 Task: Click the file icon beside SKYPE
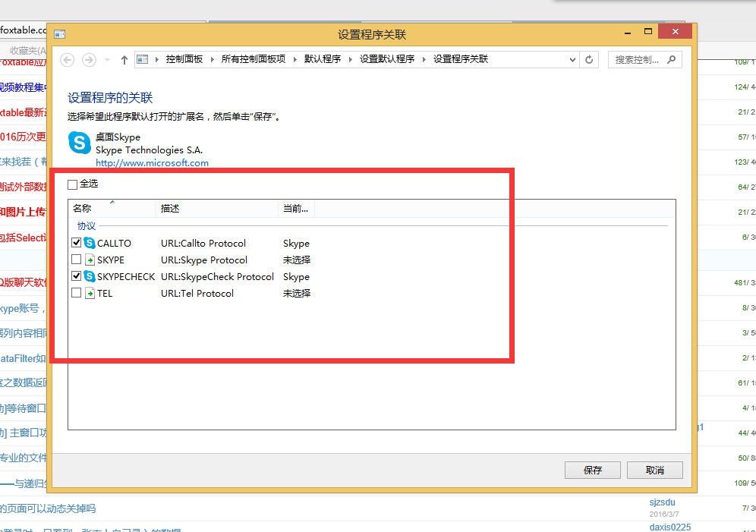coord(90,260)
